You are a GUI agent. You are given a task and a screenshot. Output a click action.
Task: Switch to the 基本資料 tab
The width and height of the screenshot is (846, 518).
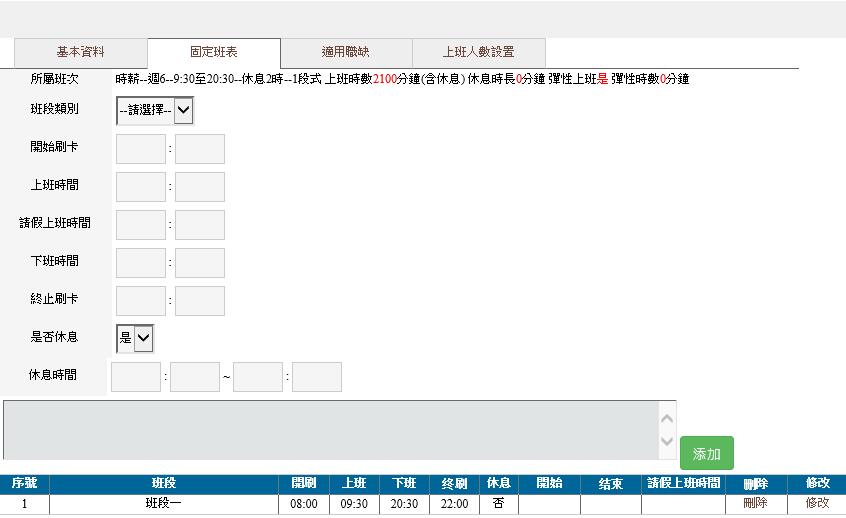click(x=80, y=52)
